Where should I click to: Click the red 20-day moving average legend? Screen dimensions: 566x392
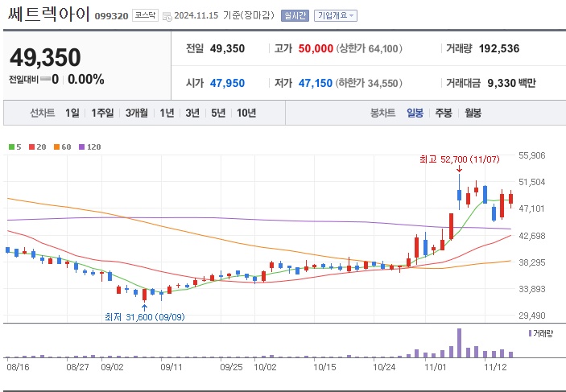click(x=38, y=147)
